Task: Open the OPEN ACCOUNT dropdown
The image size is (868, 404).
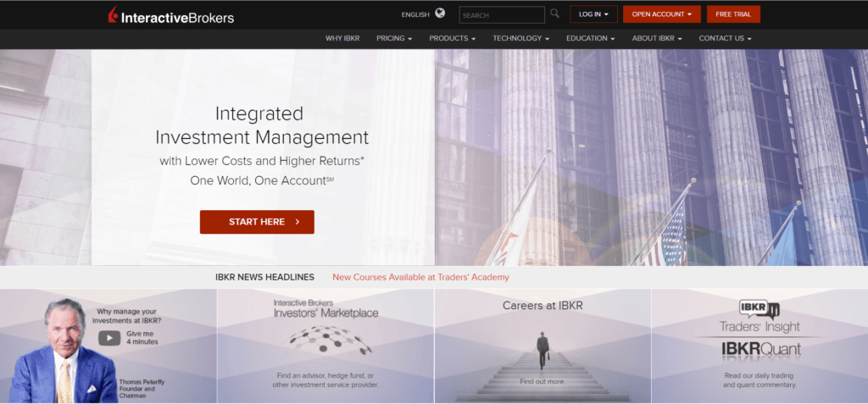Action: (661, 14)
